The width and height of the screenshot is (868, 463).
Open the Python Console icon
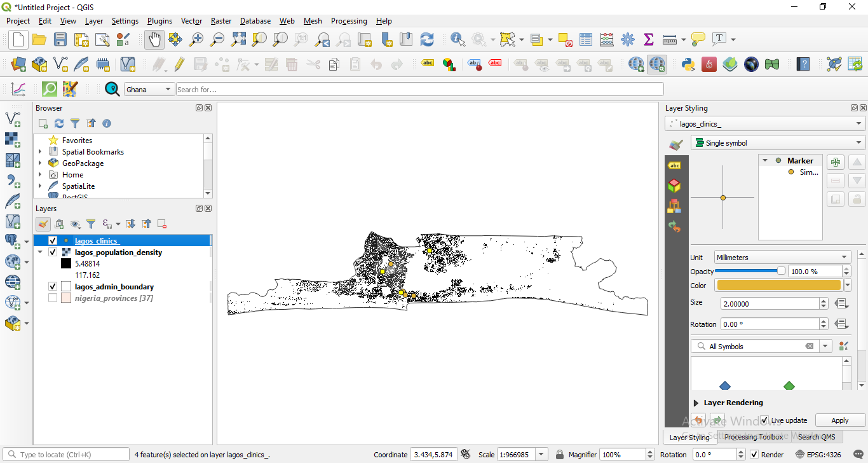point(688,64)
